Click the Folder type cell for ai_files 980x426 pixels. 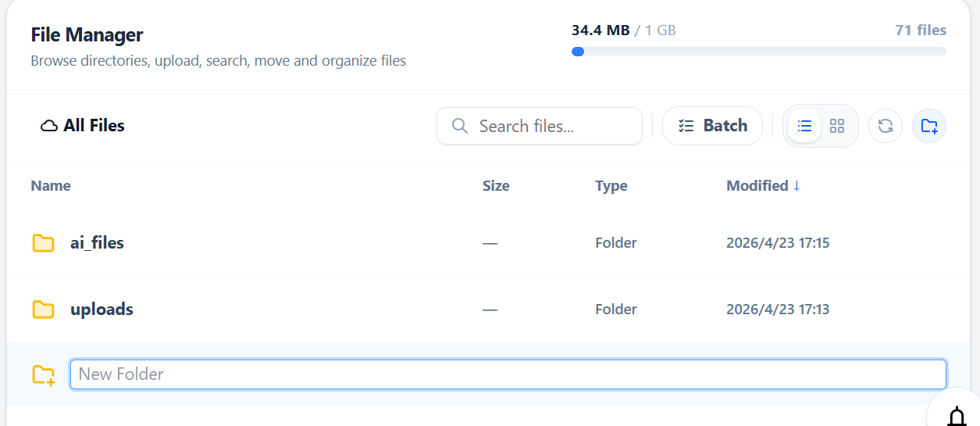coord(616,243)
